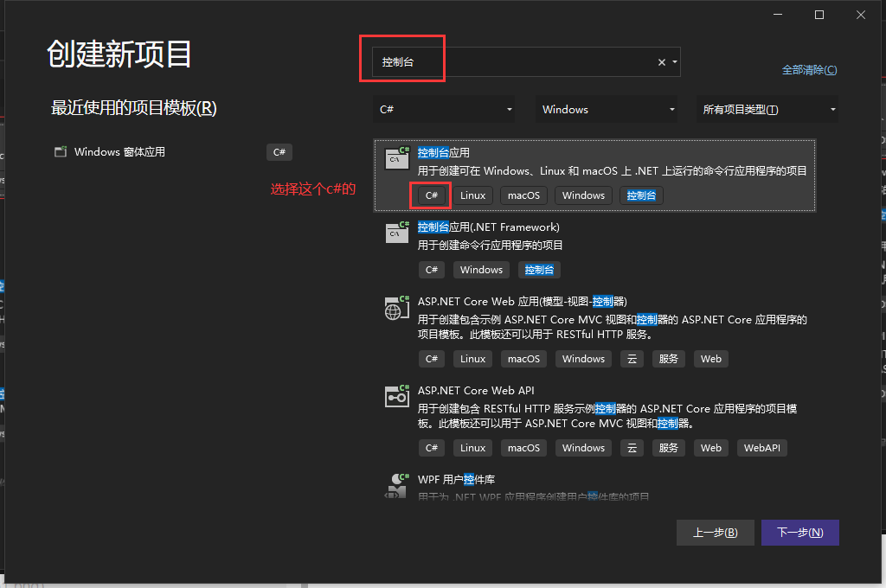Select recent template Windows 窗体应用
This screenshot has height=588, width=886.
[x=119, y=152]
